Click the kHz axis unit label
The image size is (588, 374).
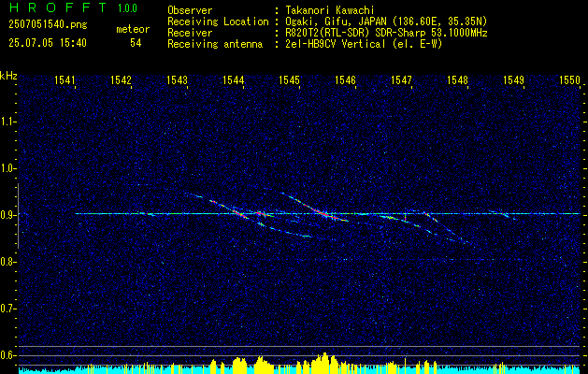[x=8, y=76]
